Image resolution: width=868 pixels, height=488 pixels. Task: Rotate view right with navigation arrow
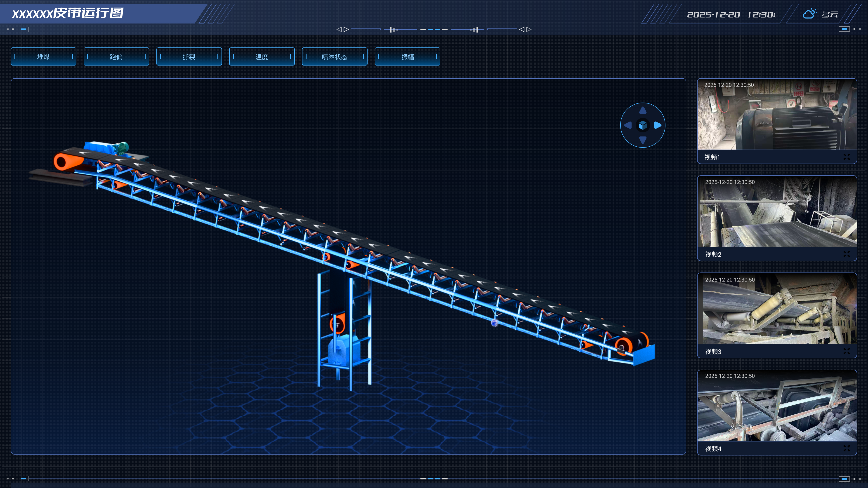(657, 125)
